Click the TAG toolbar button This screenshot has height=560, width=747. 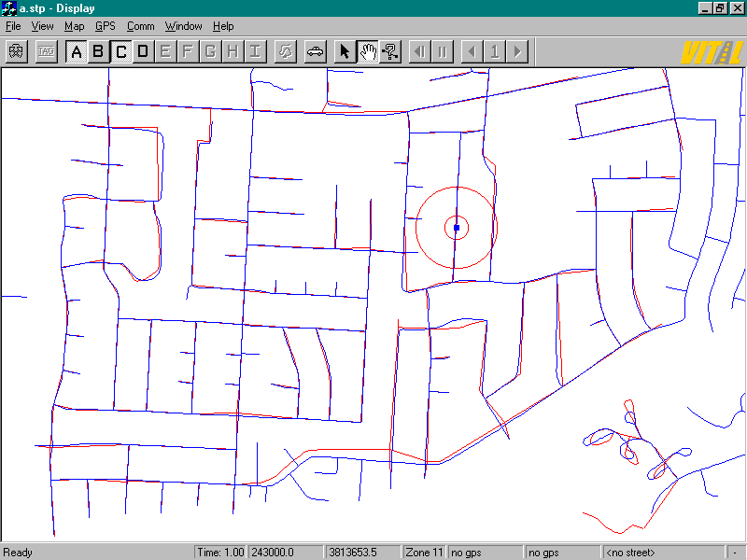click(x=46, y=51)
